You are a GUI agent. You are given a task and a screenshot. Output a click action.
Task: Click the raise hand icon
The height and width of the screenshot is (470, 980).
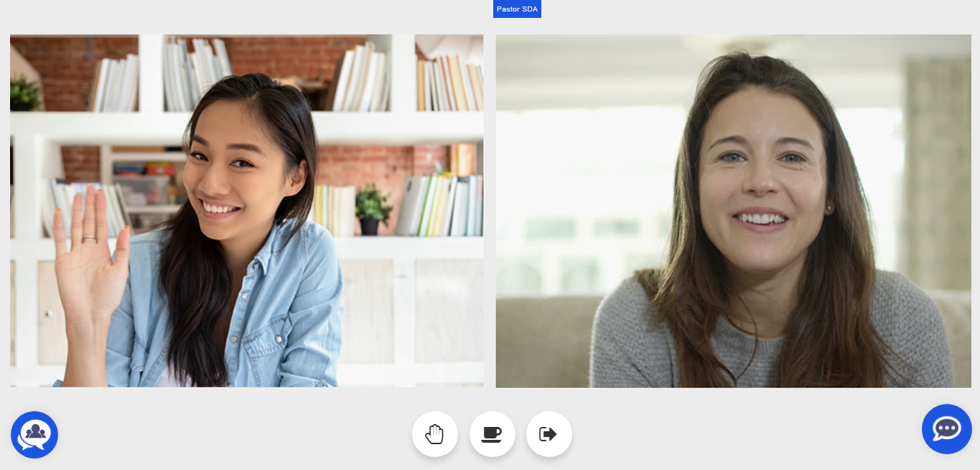(435, 434)
